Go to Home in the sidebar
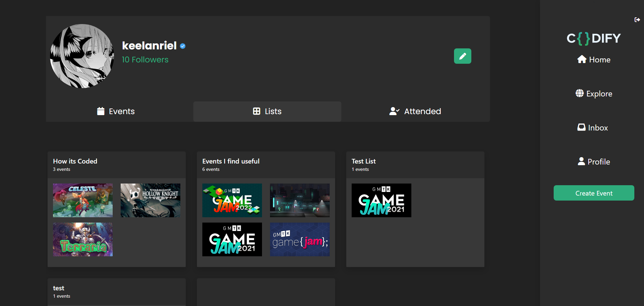Viewport: 644px width, 306px height. [x=594, y=60]
